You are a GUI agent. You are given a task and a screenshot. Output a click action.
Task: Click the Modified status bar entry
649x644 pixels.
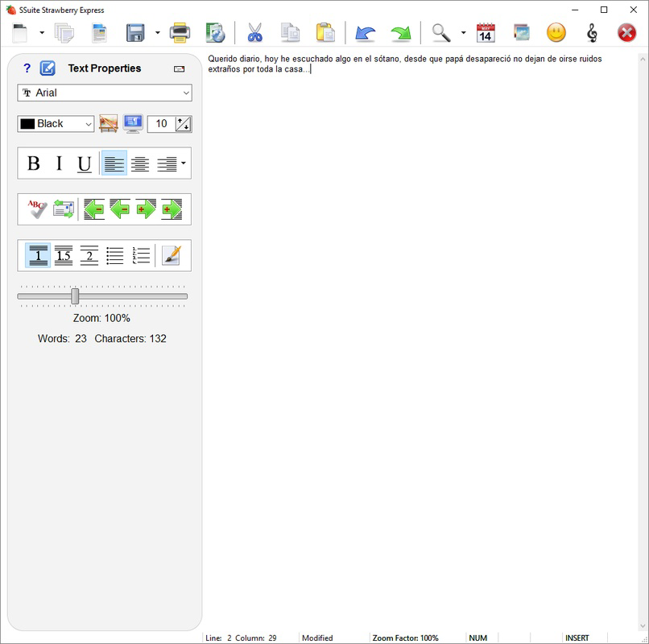317,638
